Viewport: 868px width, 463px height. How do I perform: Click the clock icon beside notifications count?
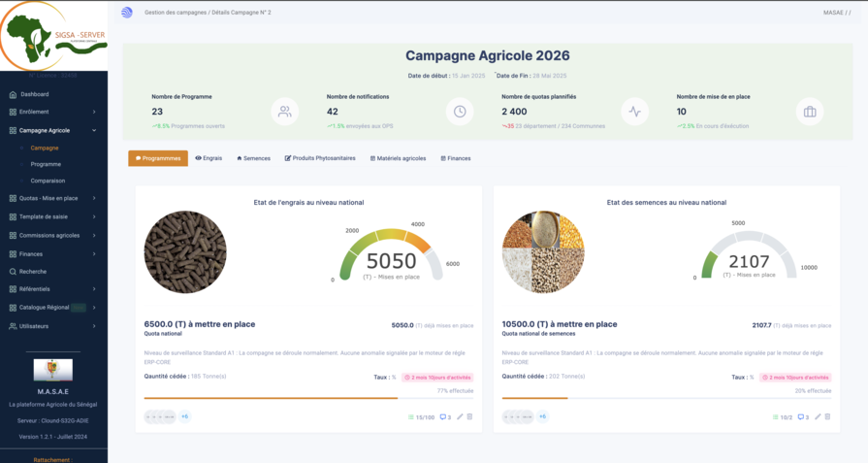tap(460, 112)
